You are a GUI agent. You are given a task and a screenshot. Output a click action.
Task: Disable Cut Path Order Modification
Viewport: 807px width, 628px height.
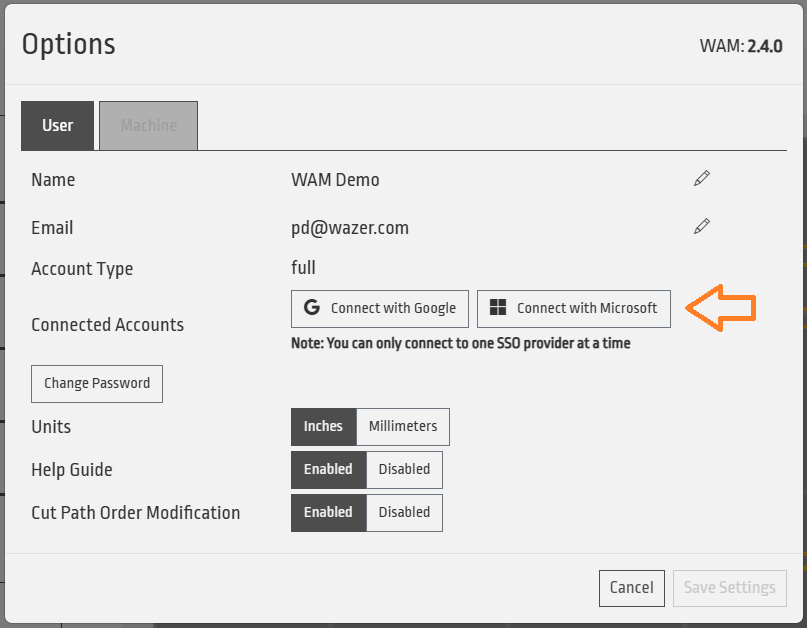coord(404,512)
